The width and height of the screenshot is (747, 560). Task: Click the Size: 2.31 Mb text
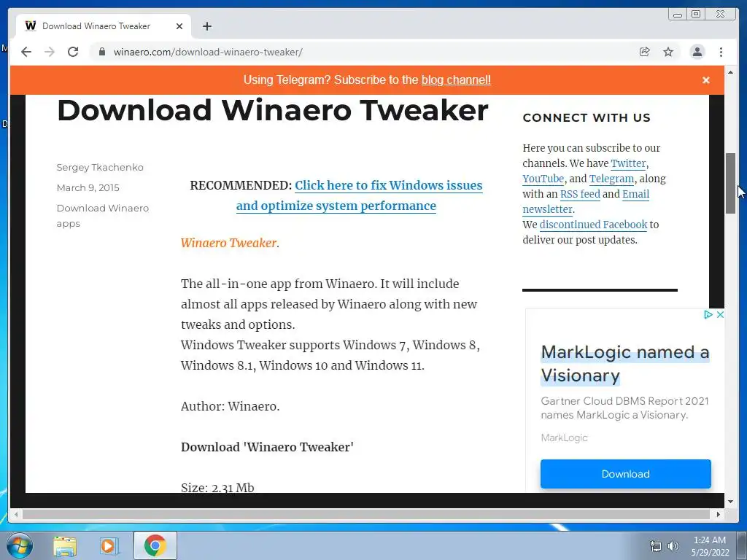pos(217,487)
